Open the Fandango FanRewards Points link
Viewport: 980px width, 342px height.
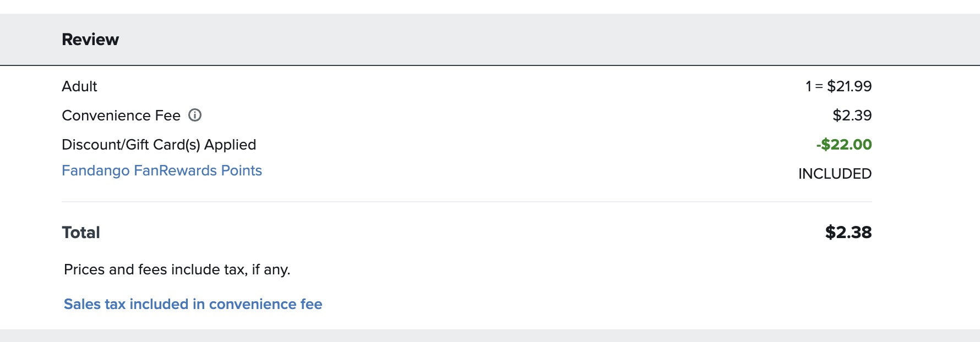pos(162,170)
